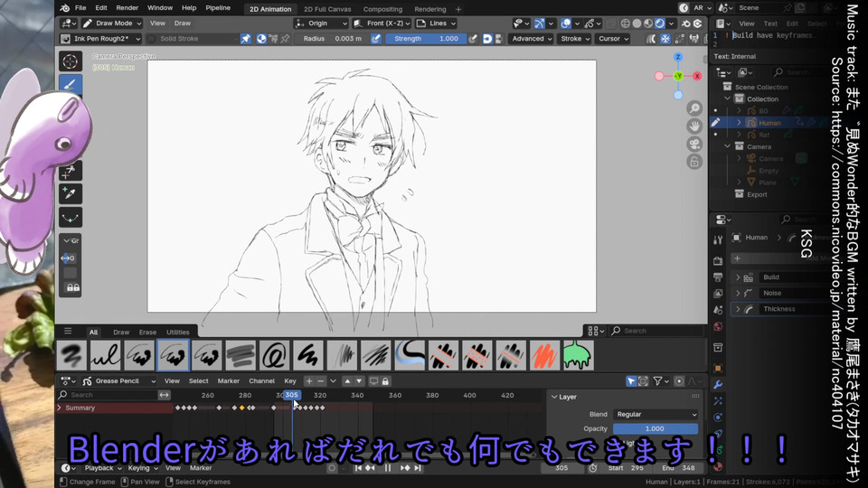The width and height of the screenshot is (868, 488).
Task: Switch to the Rendering workspace tab
Action: tap(430, 9)
